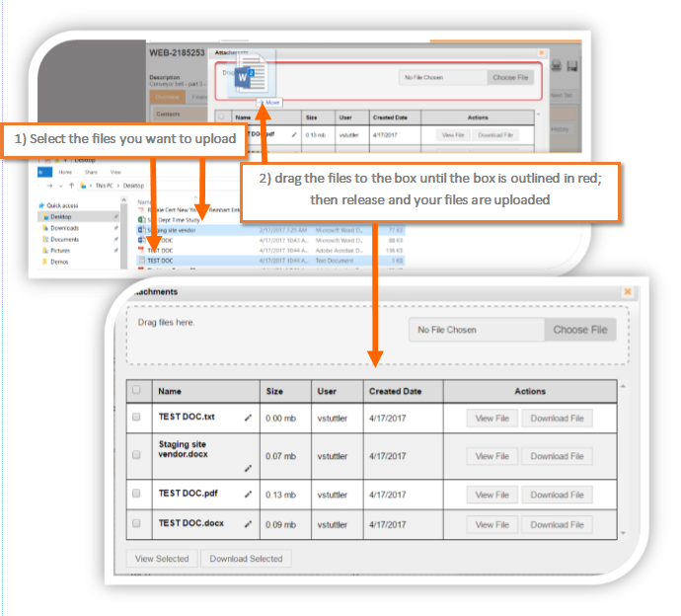The height and width of the screenshot is (616, 681).
Task: Click the edit pencil beside TEST DOC.docx
Action: [x=249, y=524]
